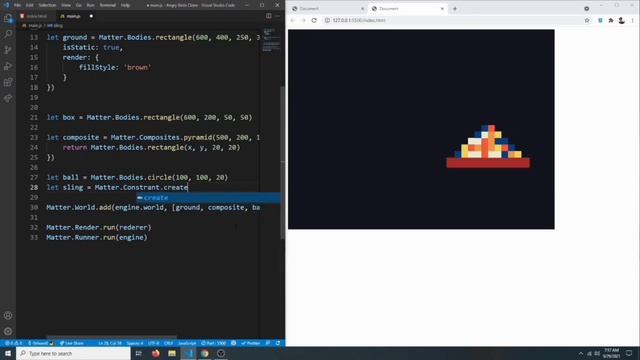This screenshot has width=640, height=360.
Task: Open notifications bell in VS Code status bar
Action: click(x=278, y=343)
